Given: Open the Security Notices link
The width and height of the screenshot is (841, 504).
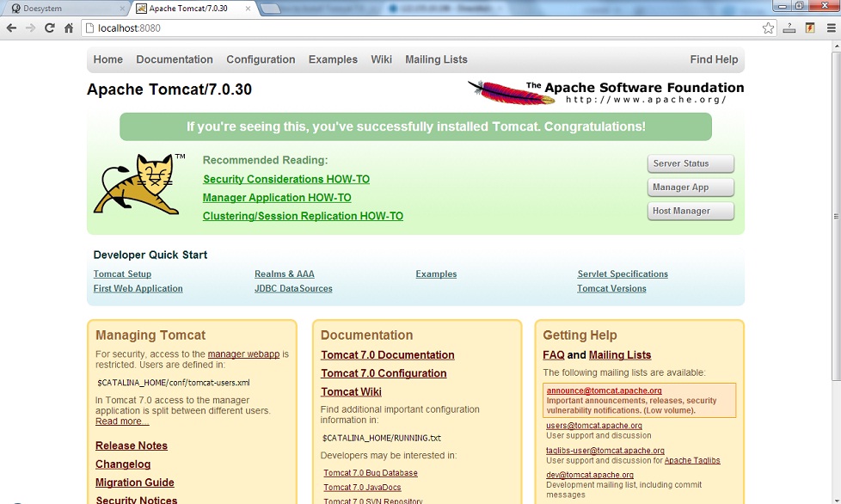Looking at the screenshot, I should [x=136, y=500].
